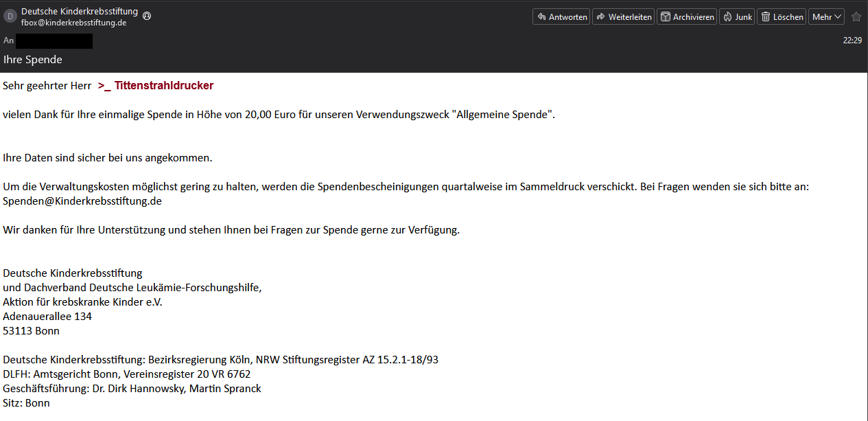Click the '20,00 Euro' donation thank-you sentence
The width and height of the screenshot is (868, 421).
(x=279, y=115)
